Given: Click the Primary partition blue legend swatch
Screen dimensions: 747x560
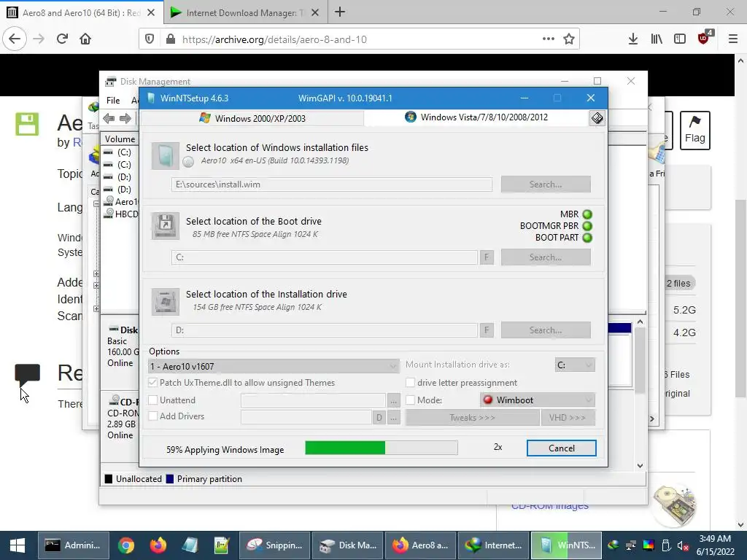Looking at the screenshot, I should (169, 479).
